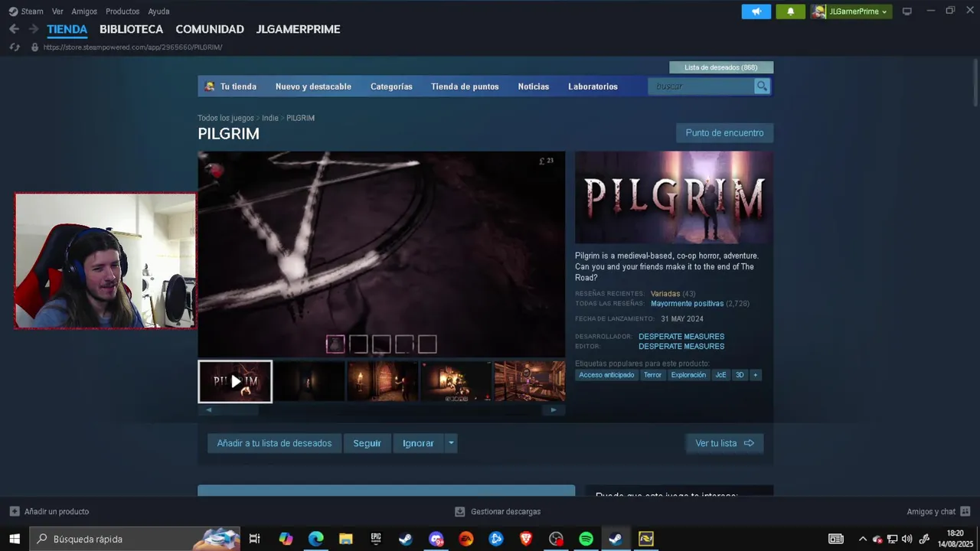Show hidden system tray icons

pos(863,539)
